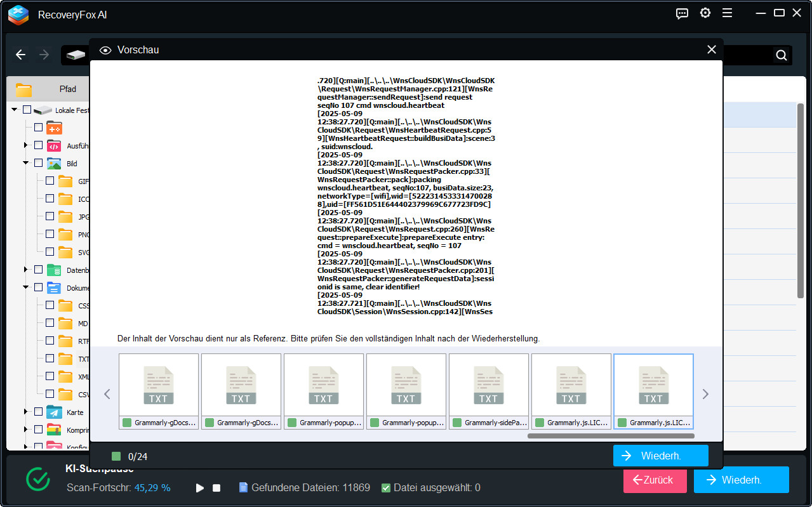This screenshot has height=507, width=812.
Task: Click the Lokale Festplatte hard drive icon
Action: point(43,110)
